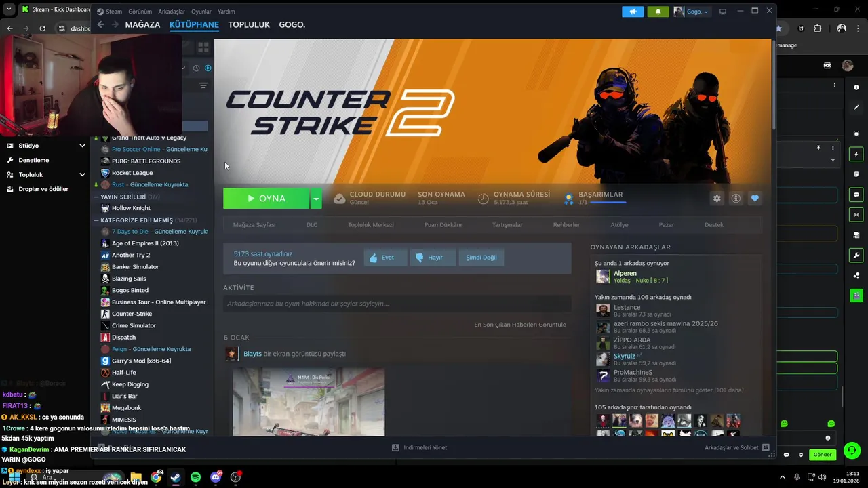Image resolution: width=868 pixels, height=488 pixels.
Task: Open Görünüm menu
Action: (x=140, y=12)
